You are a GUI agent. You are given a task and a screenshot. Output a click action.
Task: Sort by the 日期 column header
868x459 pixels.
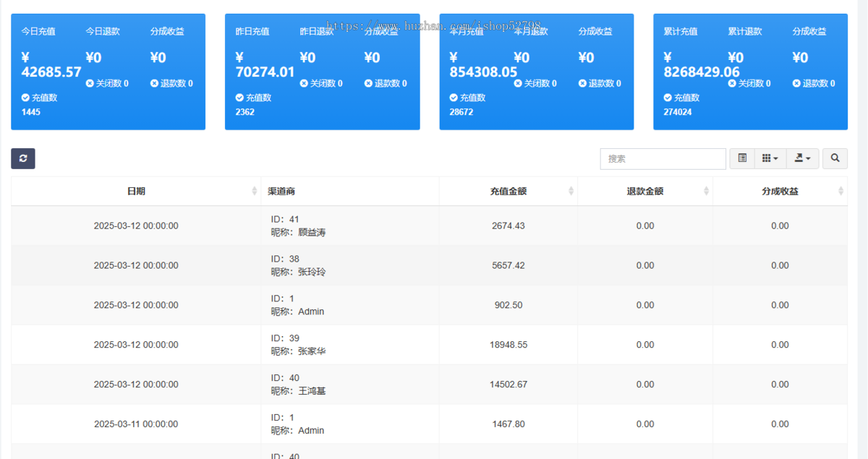coord(136,192)
